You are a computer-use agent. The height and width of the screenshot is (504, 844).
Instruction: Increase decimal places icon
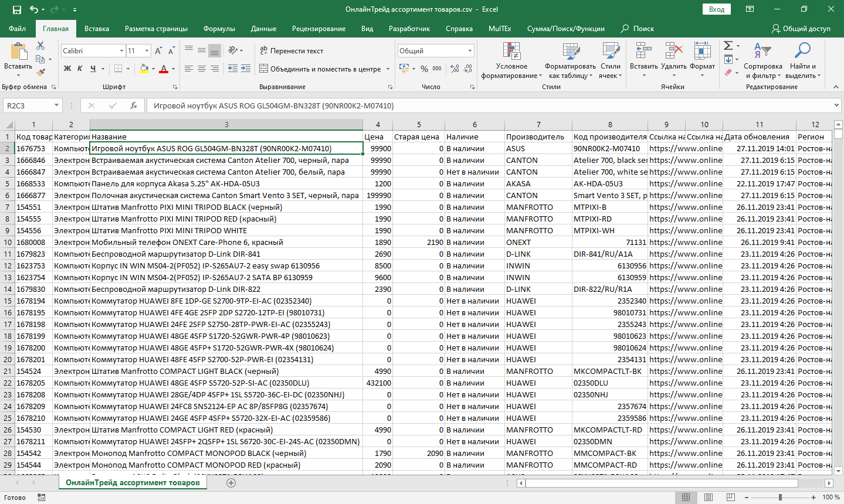point(455,69)
